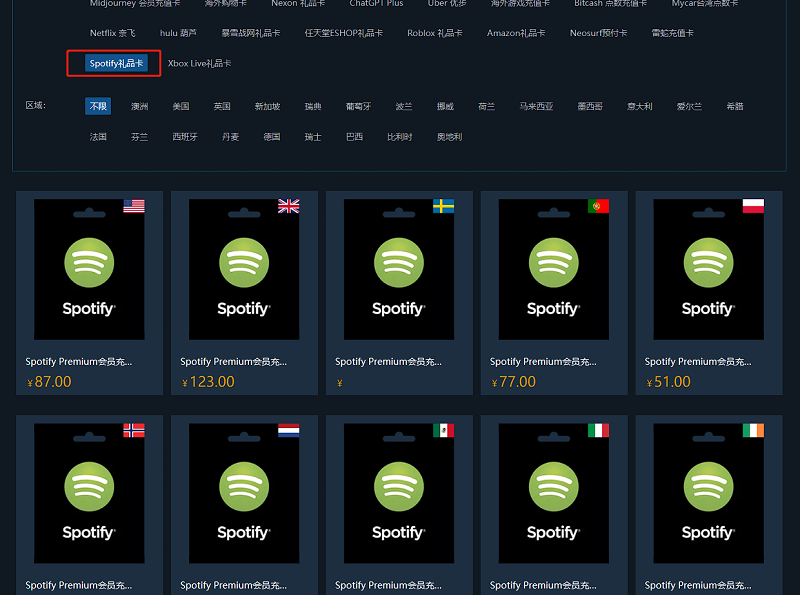Filter region by 澳洲
This screenshot has height=595, width=800.
(x=139, y=106)
